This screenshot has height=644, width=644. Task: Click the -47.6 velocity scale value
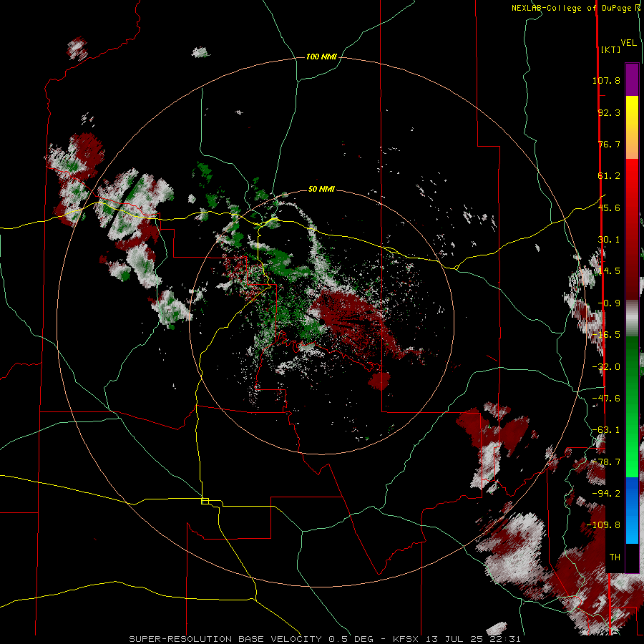pyautogui.click(x=606, y=399)
